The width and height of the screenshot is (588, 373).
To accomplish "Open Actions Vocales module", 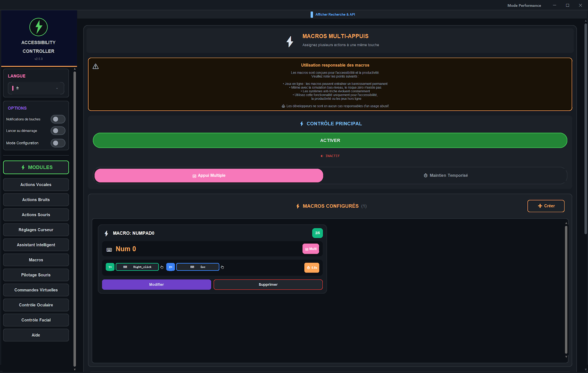I will pos(36,185).
